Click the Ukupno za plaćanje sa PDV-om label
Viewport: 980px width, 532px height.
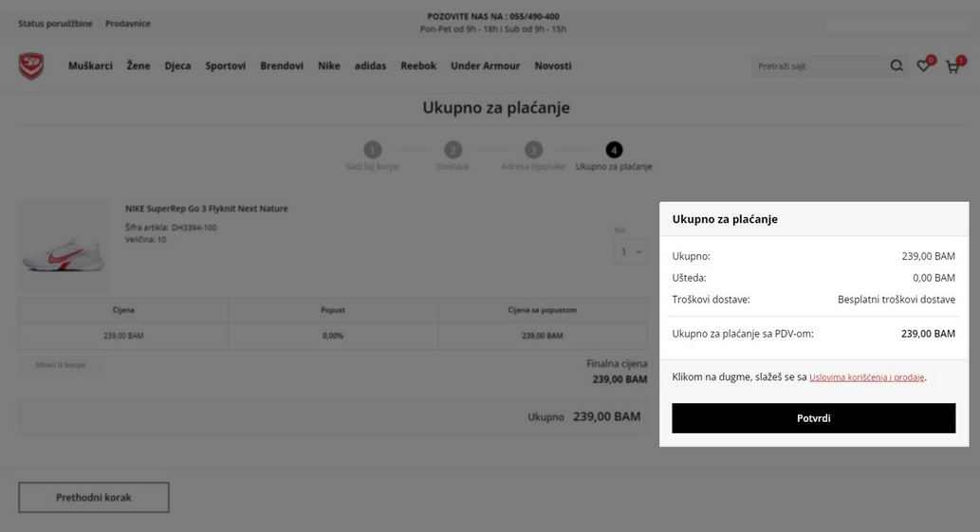(x=743, y=334)
